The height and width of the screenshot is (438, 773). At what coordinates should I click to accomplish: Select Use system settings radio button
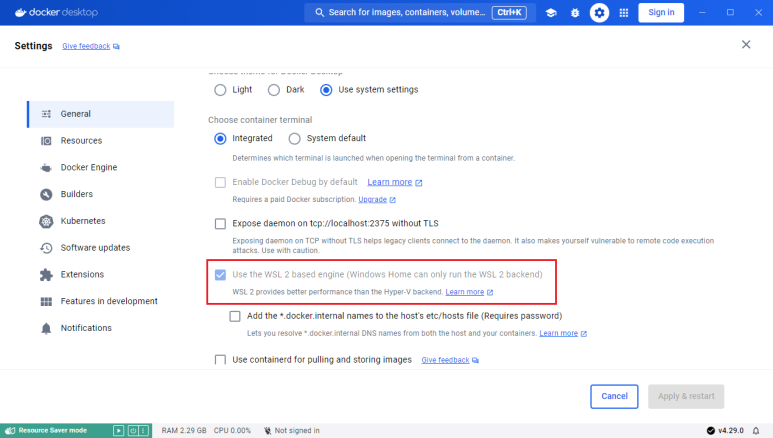326,90
